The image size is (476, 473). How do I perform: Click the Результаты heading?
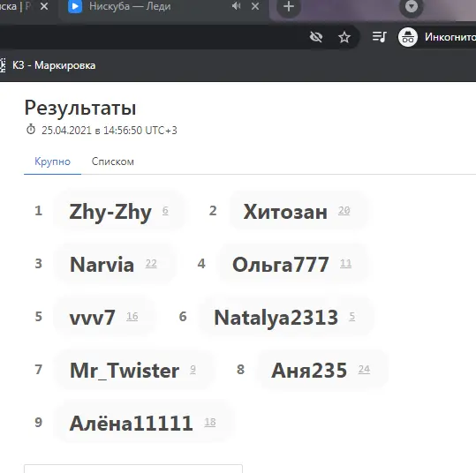click(80, 108)
